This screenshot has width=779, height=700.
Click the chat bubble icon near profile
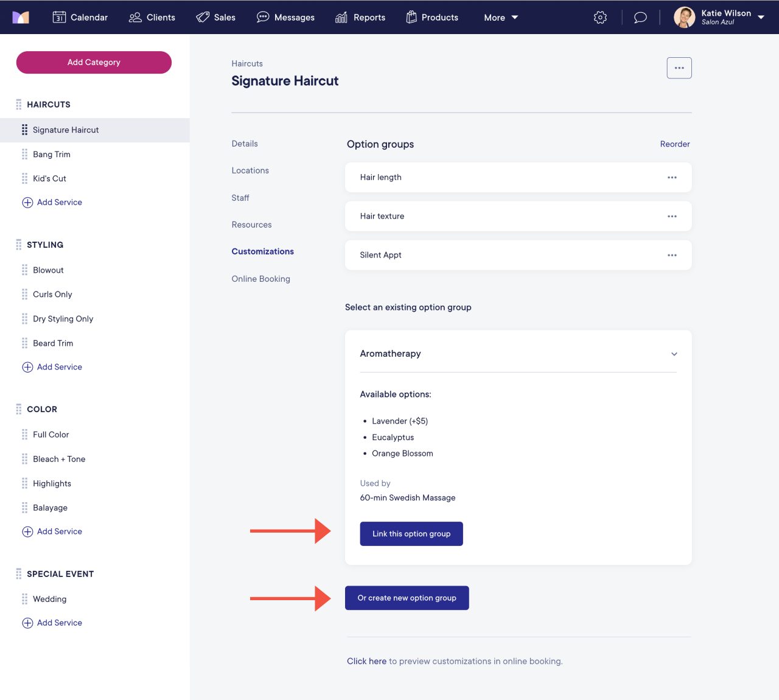tap(640, 17)
